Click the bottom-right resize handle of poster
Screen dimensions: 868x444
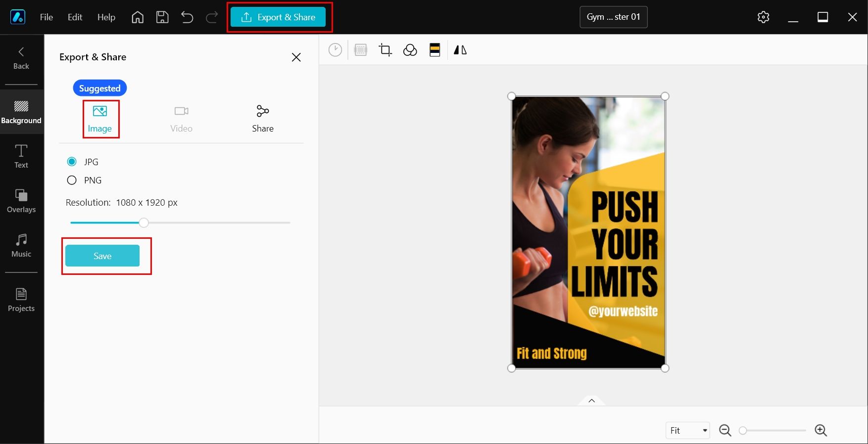point(665,368)
